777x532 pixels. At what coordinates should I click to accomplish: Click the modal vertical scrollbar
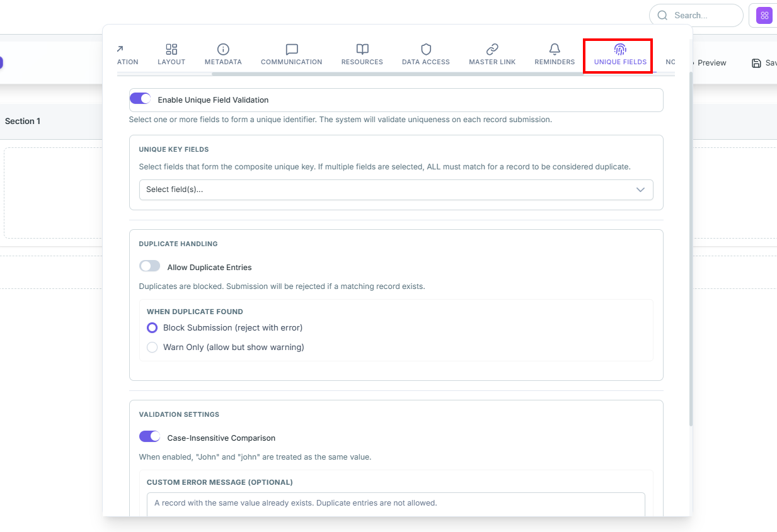coord(691,249)
